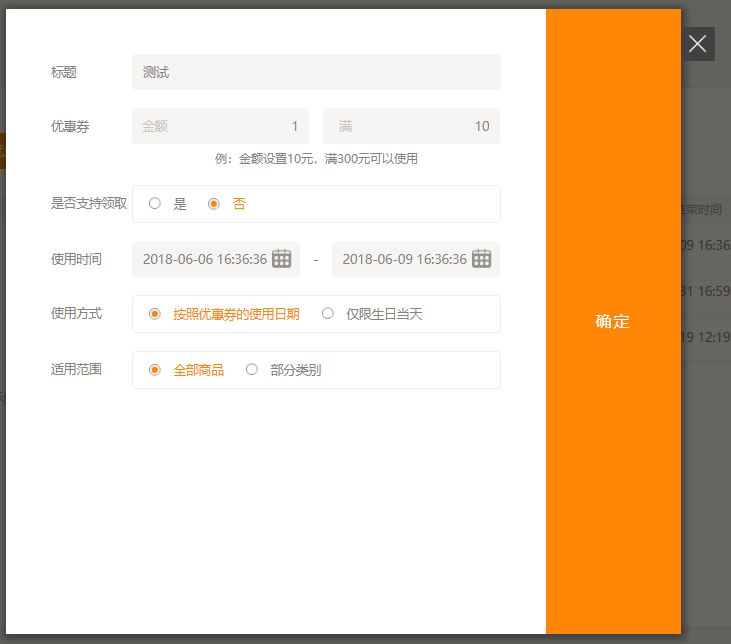Click the 满 minimum spend field
This screenshot has width=731, height=644.
coord(411,126)
